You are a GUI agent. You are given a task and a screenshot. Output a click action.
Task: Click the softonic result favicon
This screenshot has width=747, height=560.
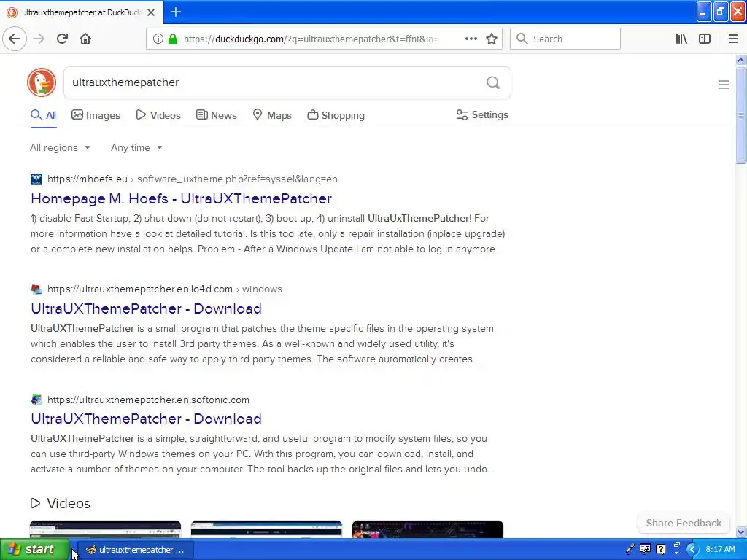click(36, 400)
